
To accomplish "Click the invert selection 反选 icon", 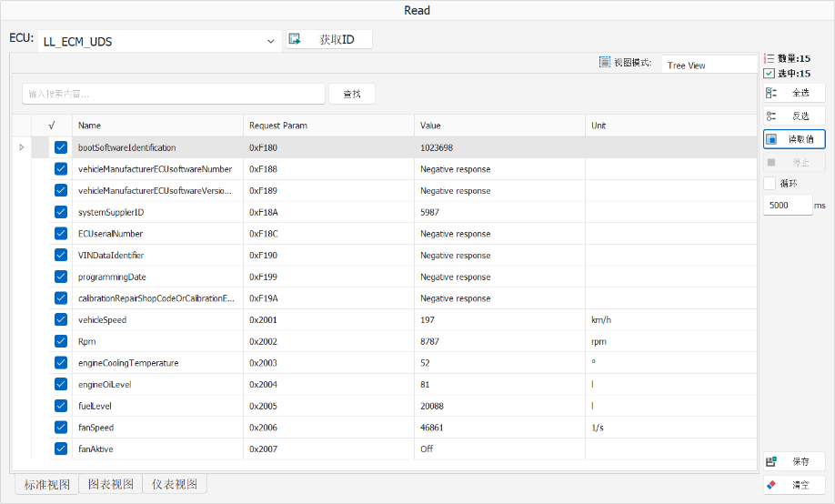I will point(771,116).
